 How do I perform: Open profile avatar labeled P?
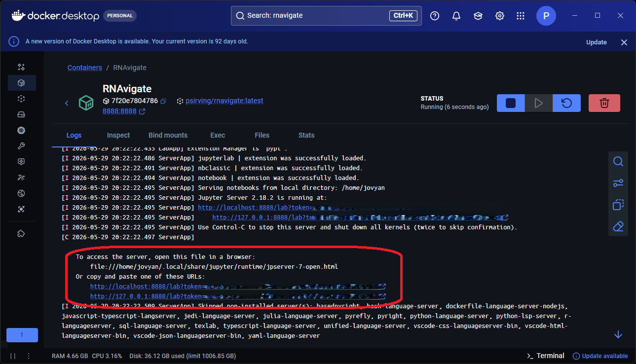click(x=546, y=16)
